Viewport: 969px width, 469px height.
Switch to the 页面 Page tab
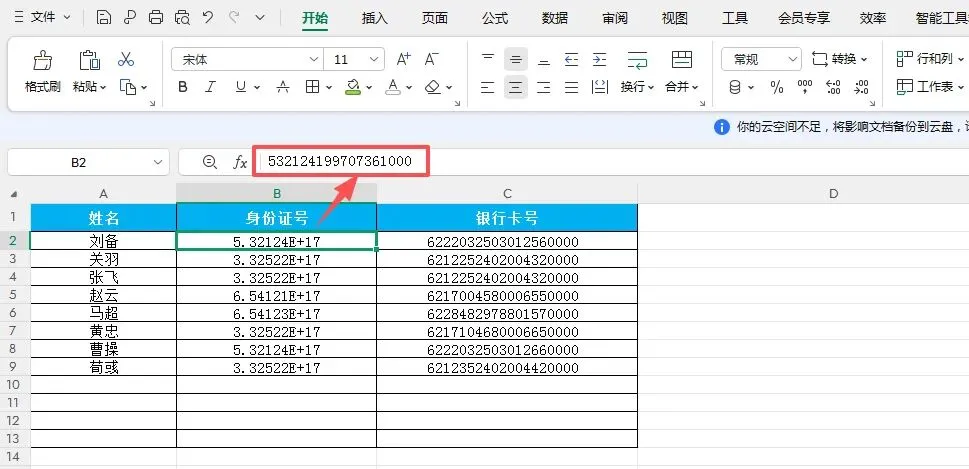click(x=434, y=18)
